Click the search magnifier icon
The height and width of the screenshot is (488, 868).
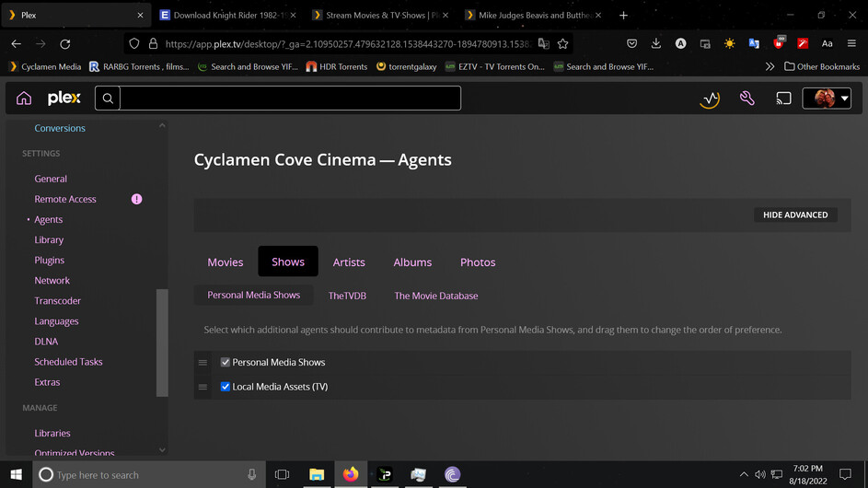pyautogui.click(x=108, y=99)
